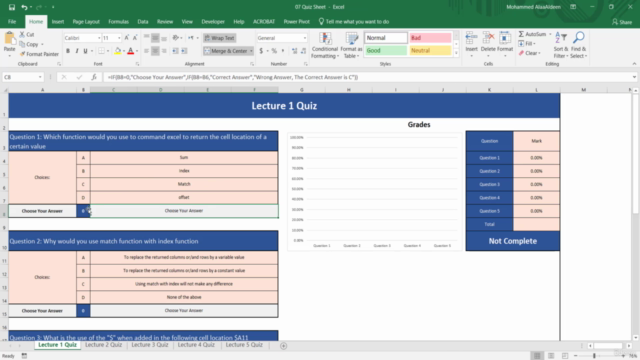
Task: Click the Accounting dollar format icon
Action: click(x=261, y=51)
